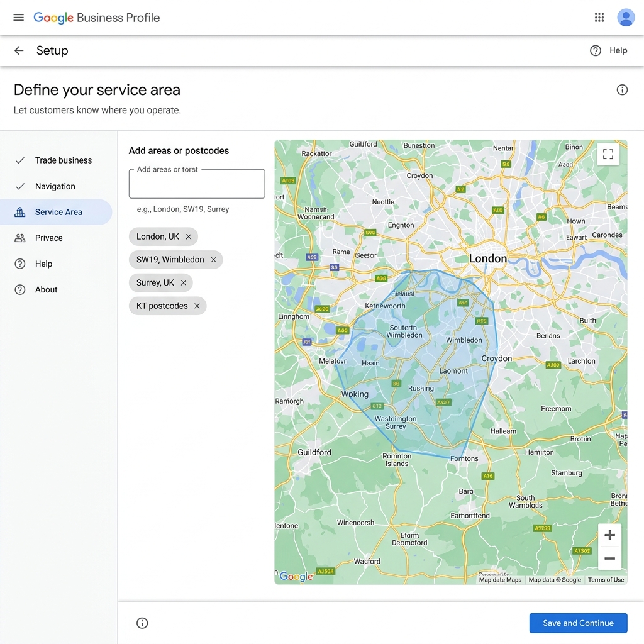Viewport: 644px width, 644px height.
Task: Open the Trade business step
Action: click(56, 160)
